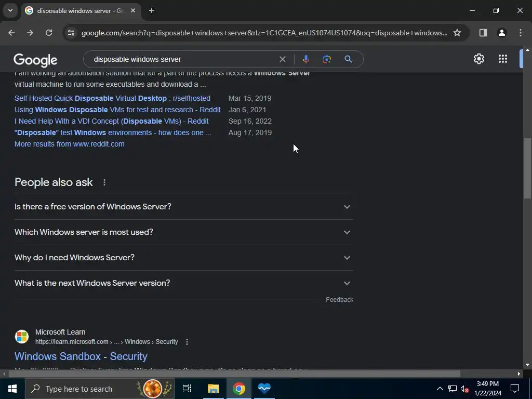This screenshot has height=399, width=532.
Task: Go to Google home via logo
Action: pos(35,60)
